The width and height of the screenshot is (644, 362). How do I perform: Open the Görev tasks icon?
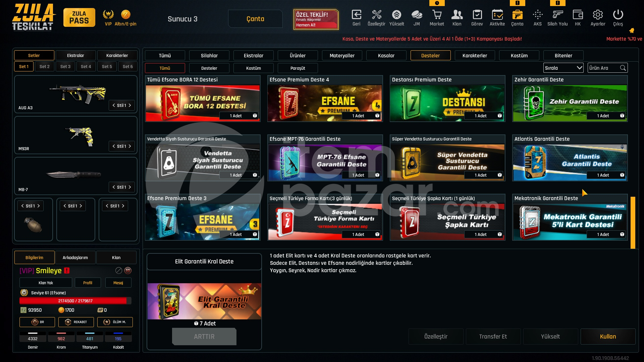477,15
